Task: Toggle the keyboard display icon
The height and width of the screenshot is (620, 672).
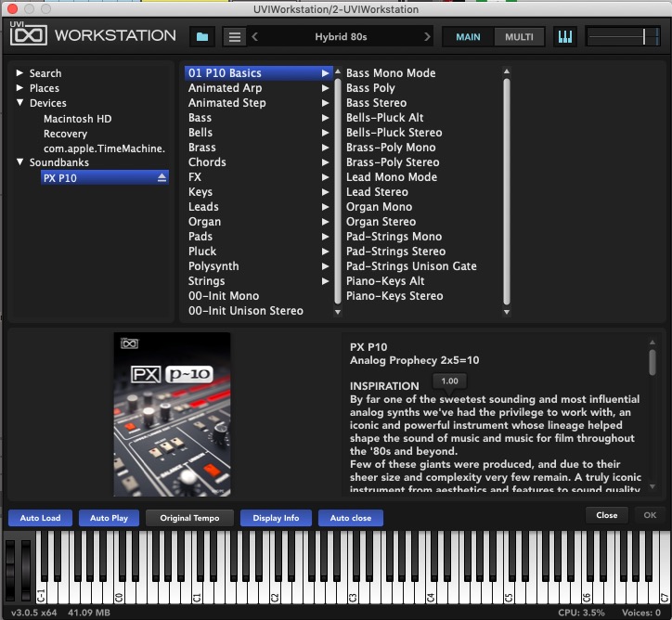Action: (565, 37)
